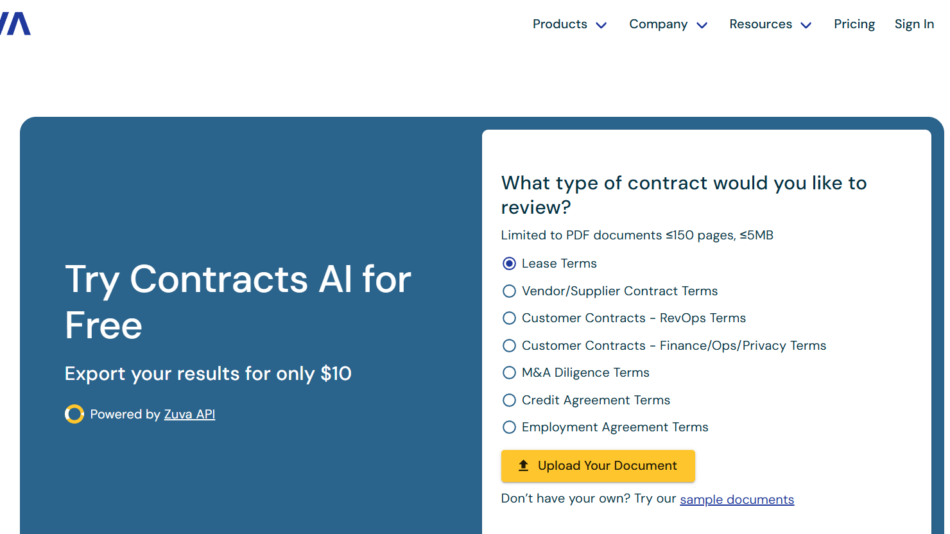Viewport: 950px width, 534px height.
Task: Click the Products menu label
Action: click(x=560, y=24)
